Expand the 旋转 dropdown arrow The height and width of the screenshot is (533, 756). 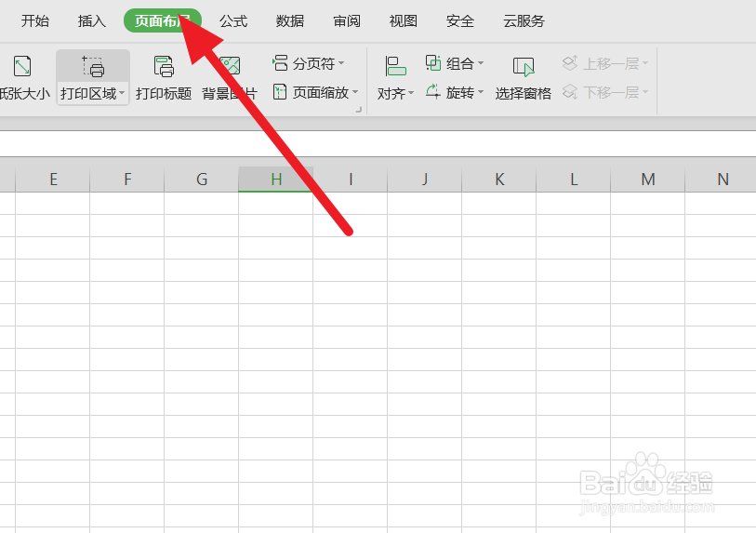481,92
